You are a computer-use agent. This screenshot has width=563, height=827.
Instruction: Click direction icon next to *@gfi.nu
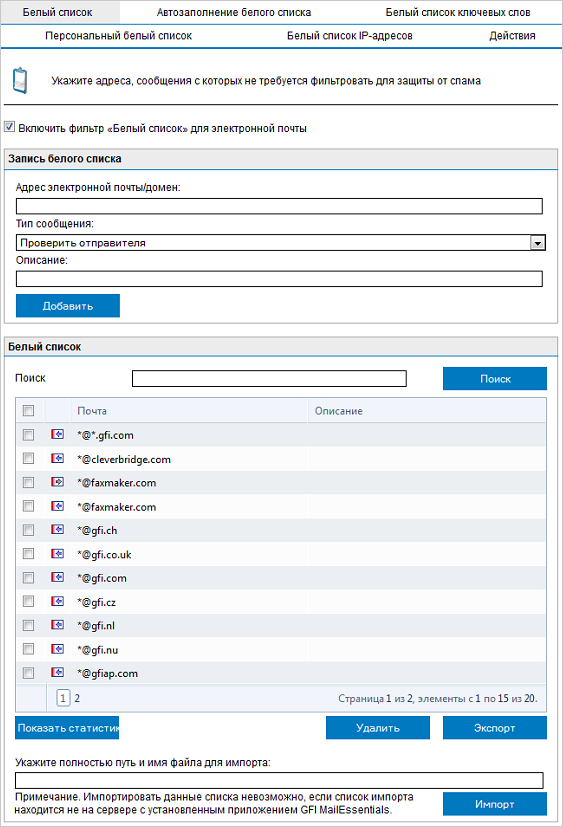coord(58,649)
